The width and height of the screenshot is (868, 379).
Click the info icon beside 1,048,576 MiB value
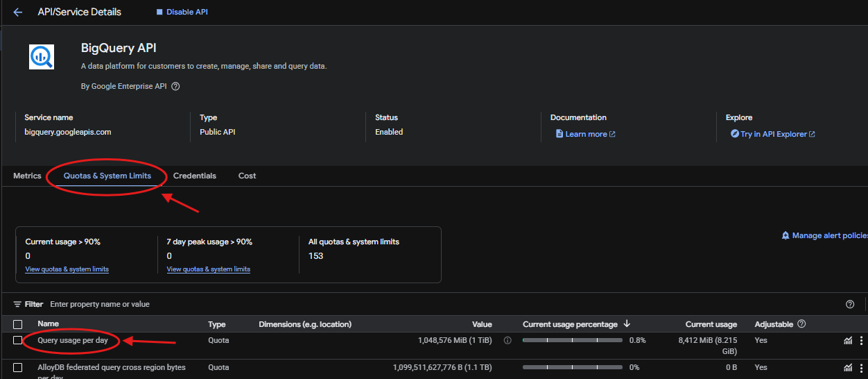507,341
